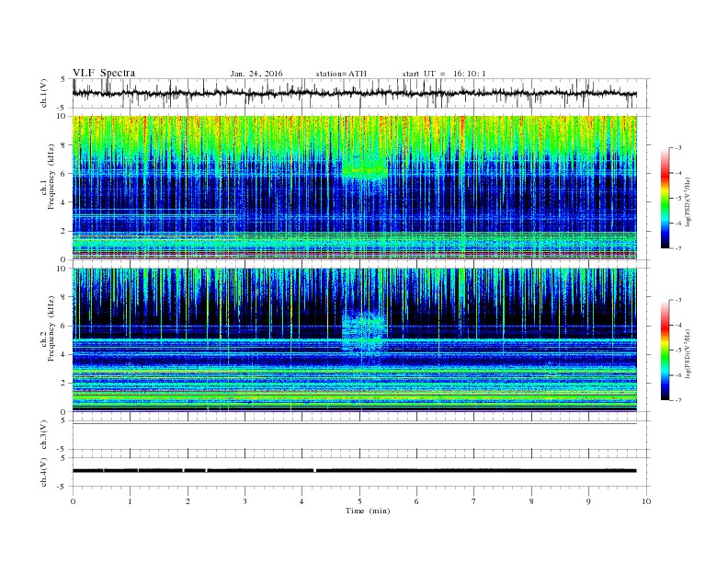
Task: Click the "Time (min)" x-axis label
Action: 368,511
